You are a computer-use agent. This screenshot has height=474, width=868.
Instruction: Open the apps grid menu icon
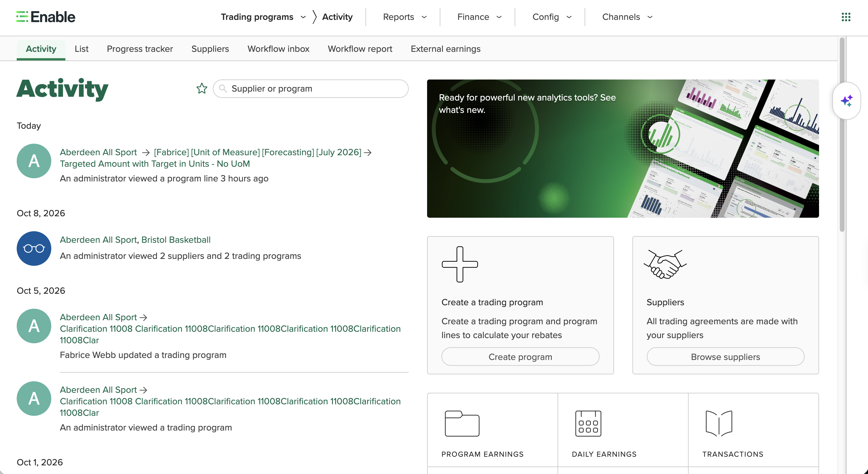pyautogui.click(x=846, y=17)
